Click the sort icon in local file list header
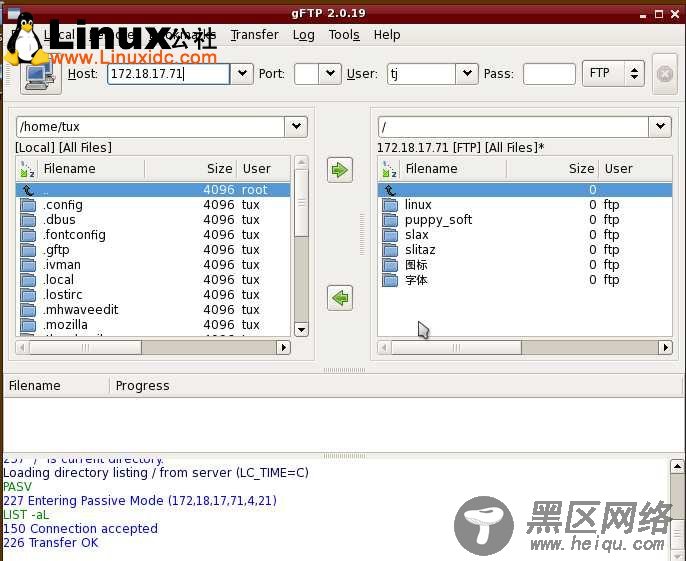This screenshot has height=561, width=686. [x=27, y=169]
